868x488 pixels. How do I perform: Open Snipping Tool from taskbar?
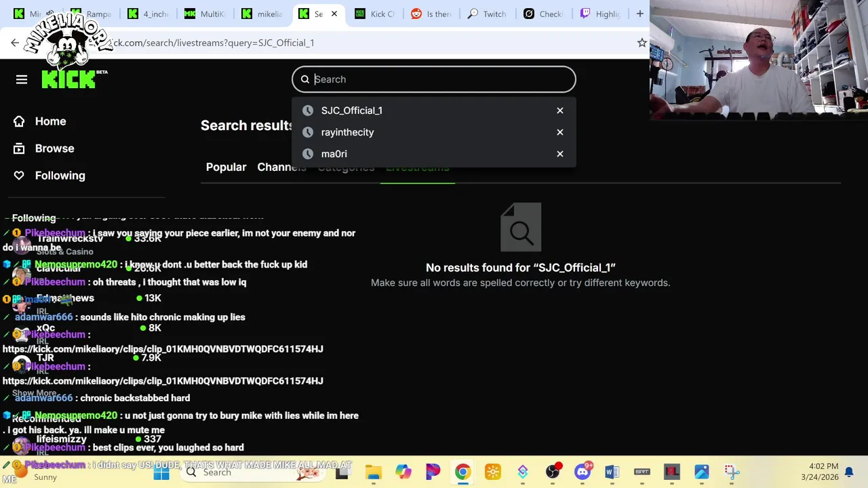click(731, 472)
